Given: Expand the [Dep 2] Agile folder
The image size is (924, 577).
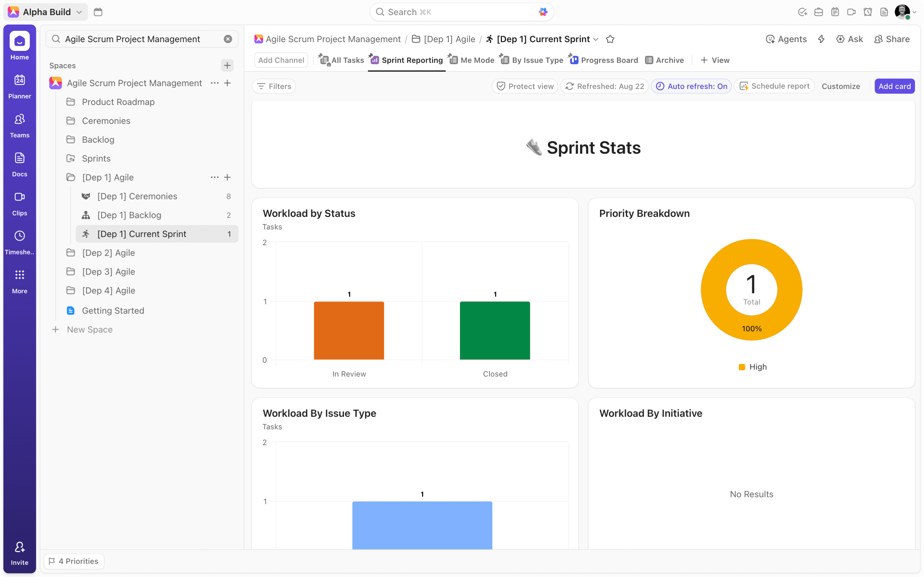Looking at the screenshot, I should tap(109, 253).
